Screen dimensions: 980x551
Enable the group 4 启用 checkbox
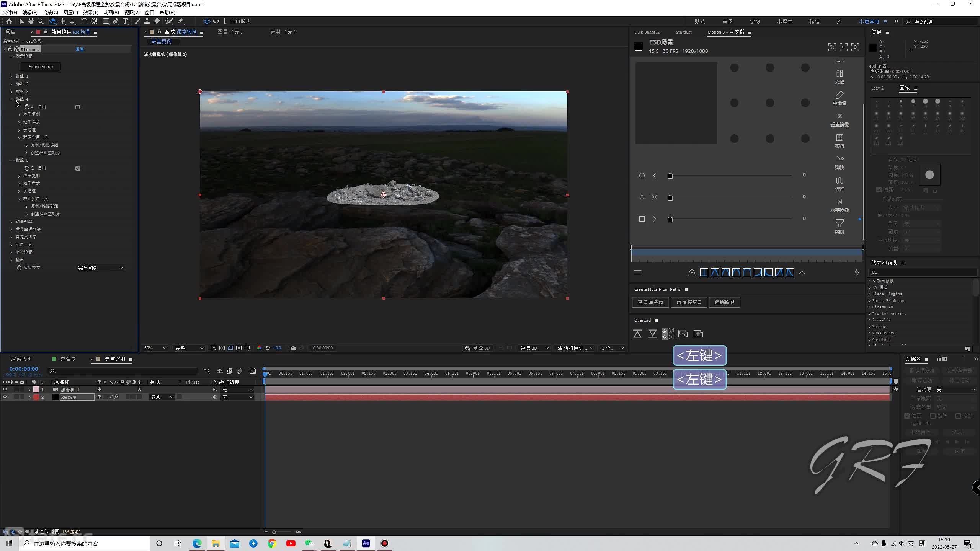(x=78, y=107)
